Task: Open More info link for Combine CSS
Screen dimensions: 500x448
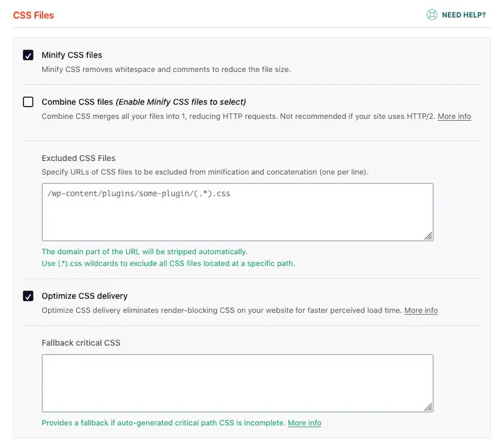Action: [454, 116]
